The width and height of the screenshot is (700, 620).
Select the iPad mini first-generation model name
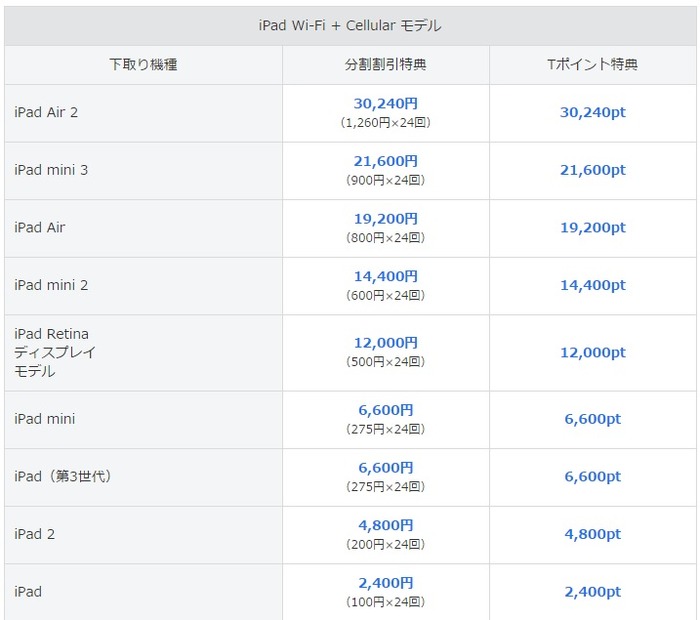[x=45, y=419]
